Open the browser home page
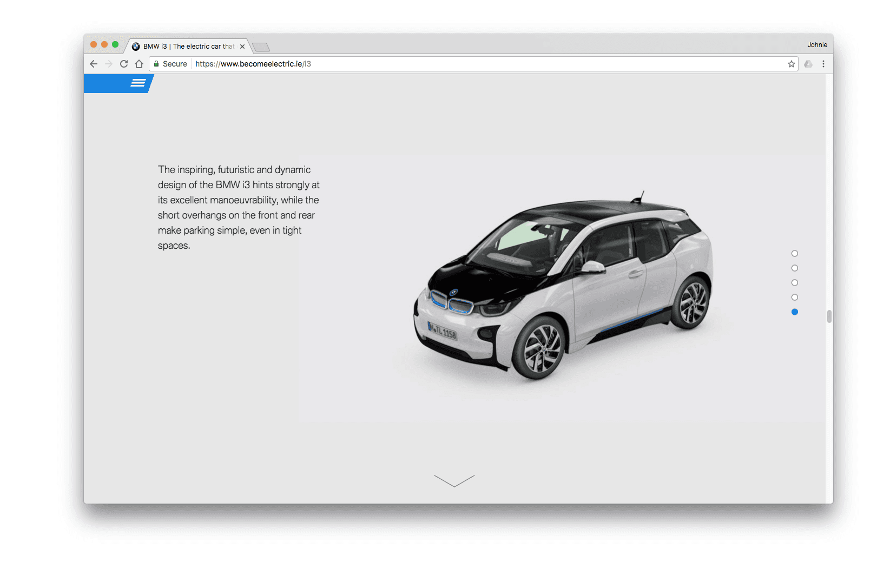890x588 pixels. 139,64
